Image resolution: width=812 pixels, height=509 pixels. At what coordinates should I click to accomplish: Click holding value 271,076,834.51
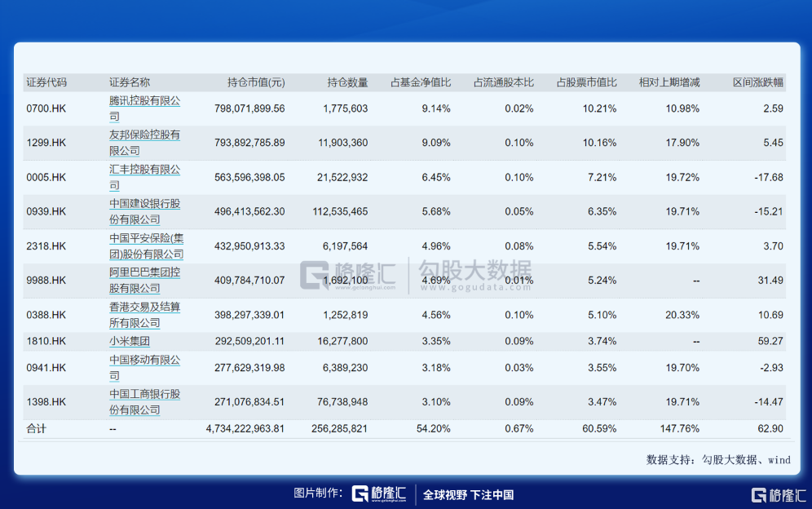pyautogui.click(x=249, y=401)
